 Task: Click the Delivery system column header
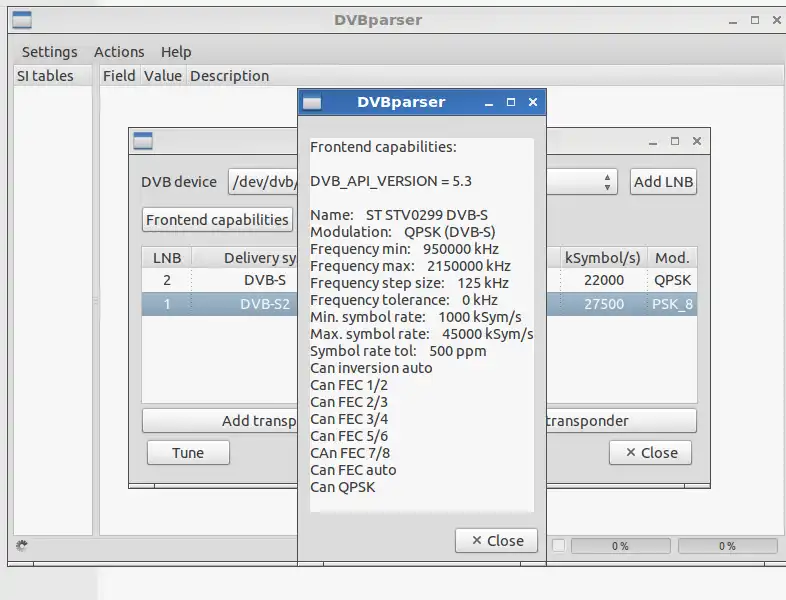click(245, 258)
